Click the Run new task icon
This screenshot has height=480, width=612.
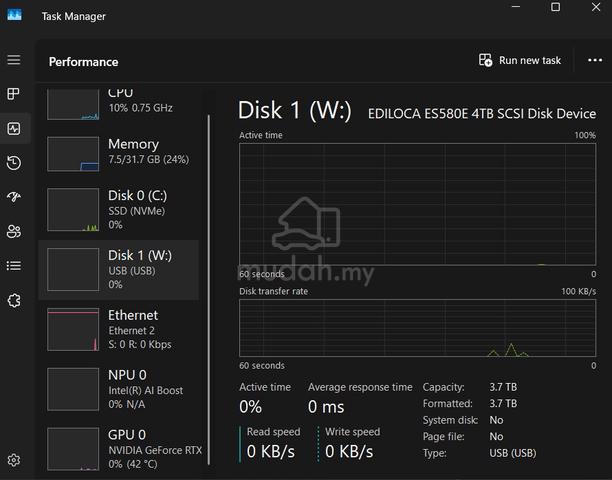(x=486, y=60)
